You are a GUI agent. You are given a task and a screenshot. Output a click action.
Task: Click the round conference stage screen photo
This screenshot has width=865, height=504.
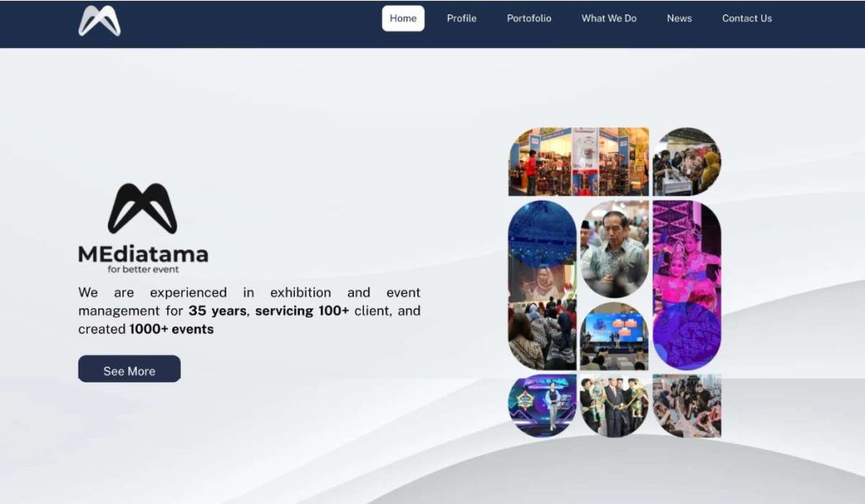tap(614, 336)
